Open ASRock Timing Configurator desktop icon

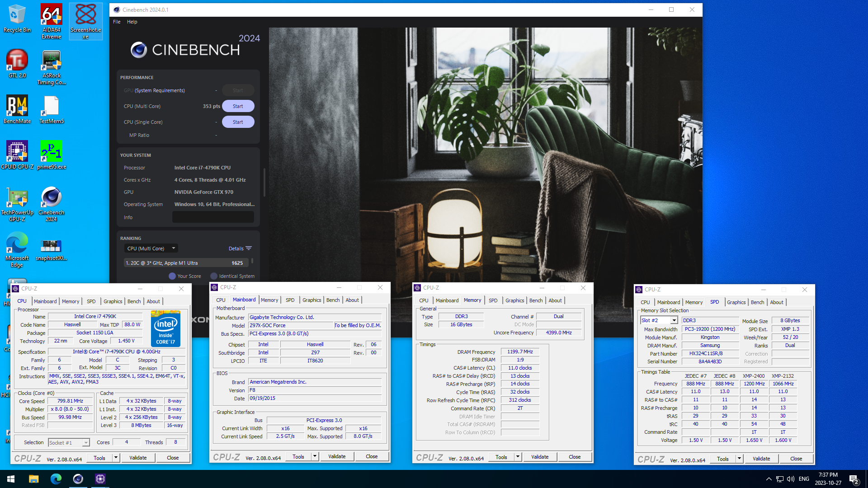tap(51, 67)
